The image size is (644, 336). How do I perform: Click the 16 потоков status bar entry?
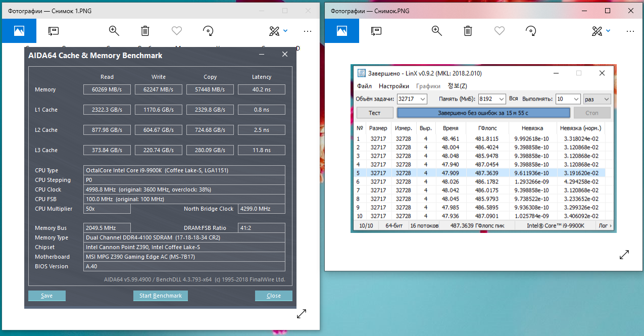[424, 225]
